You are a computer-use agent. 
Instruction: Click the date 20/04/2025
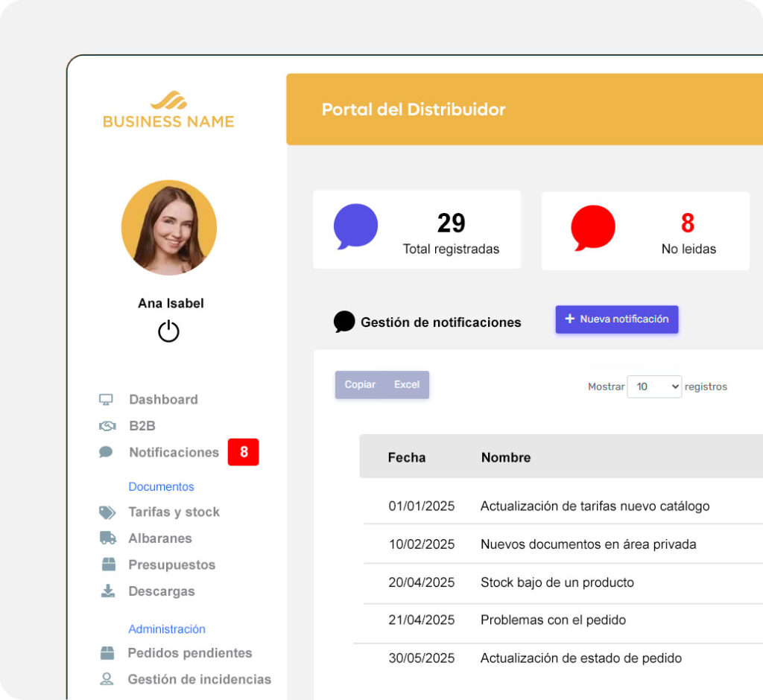(422, 582)
